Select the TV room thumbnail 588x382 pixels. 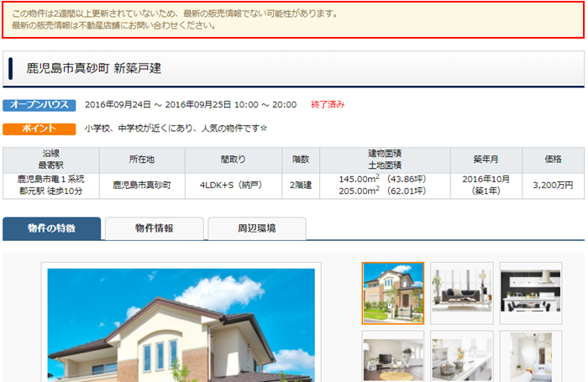(393, 356)
